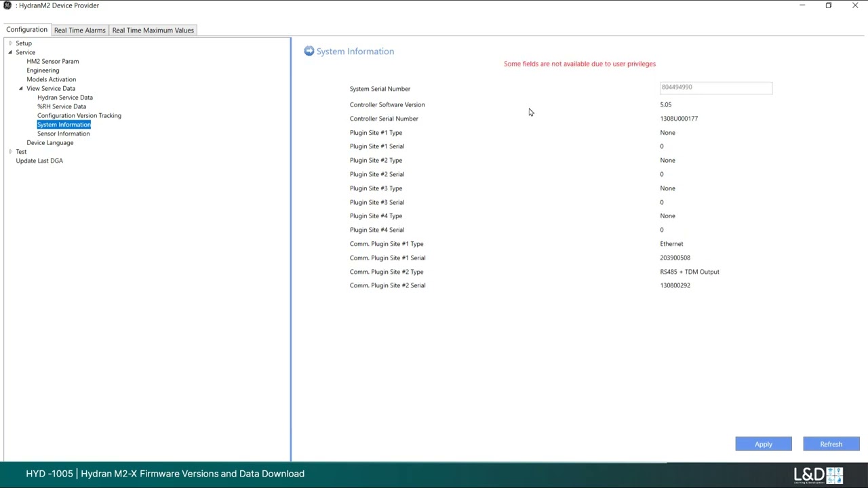Click the Plugin Site #3 Type label
Viewport: 868px width, 488px height.
[x=376, y=188]
